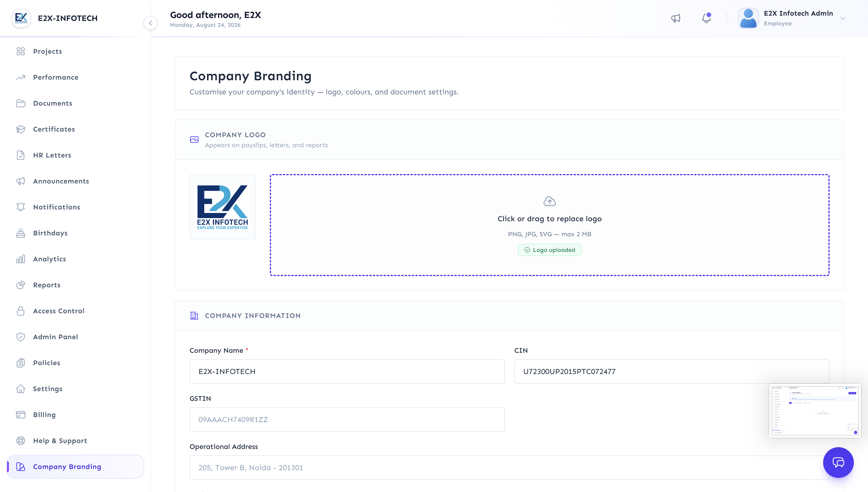Open Certificates in the sidebar
Viewport: 868px width, 492px height.
[x=75, y=129]
